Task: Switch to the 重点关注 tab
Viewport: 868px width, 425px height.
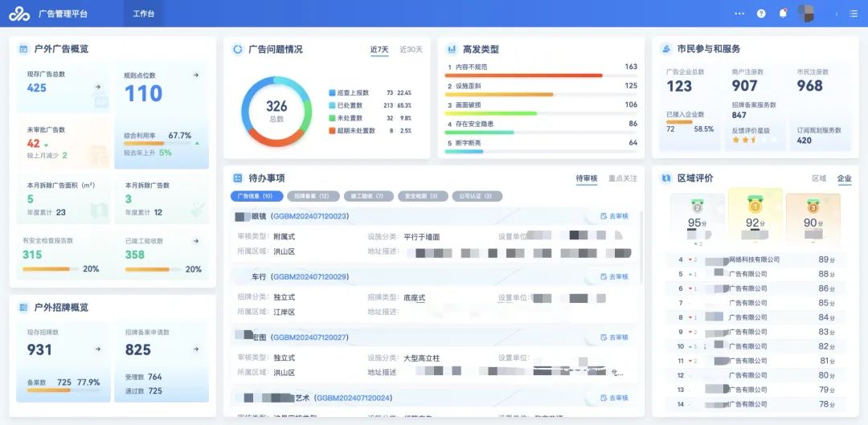Action: (623, 178)
